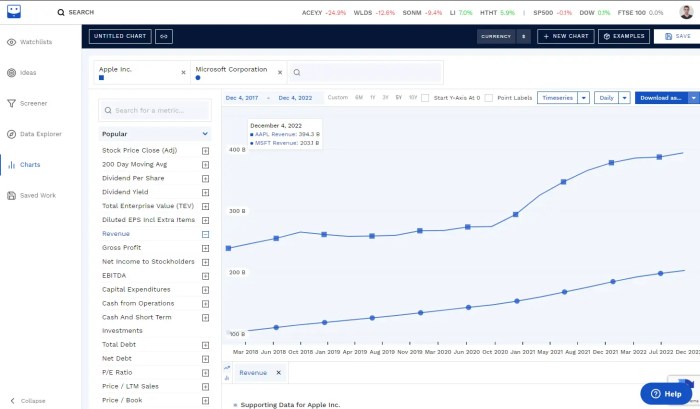Add Cash And Short Term Investments metric

(x=205, y=317)
